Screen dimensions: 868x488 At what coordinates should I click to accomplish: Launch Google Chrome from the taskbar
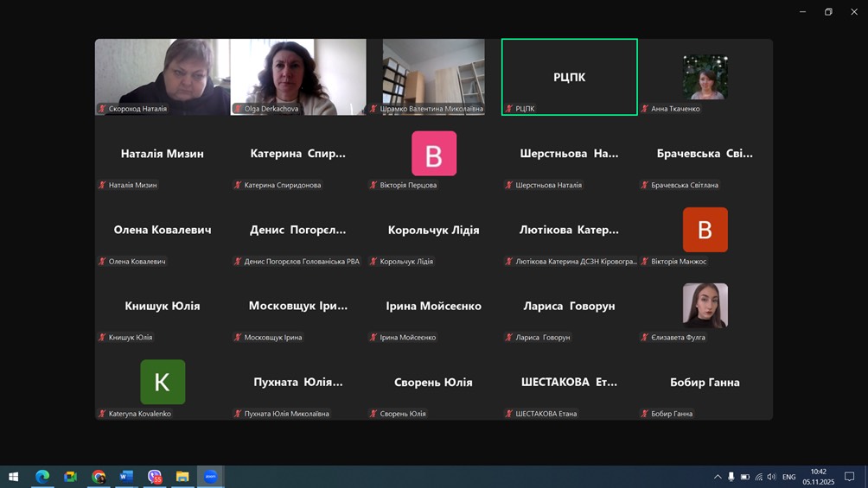coord(99,476)
